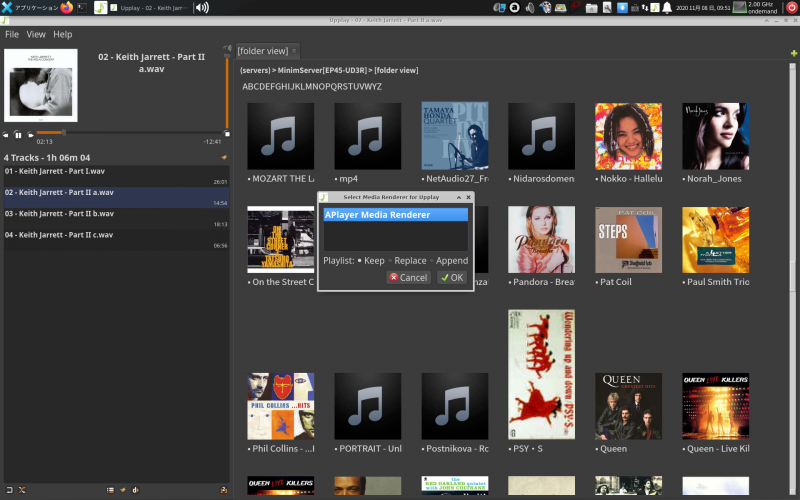Toggle repeat mode icon at playlist bottom
Viewport: 800px width, 500px height.
(x=9, y=490)
